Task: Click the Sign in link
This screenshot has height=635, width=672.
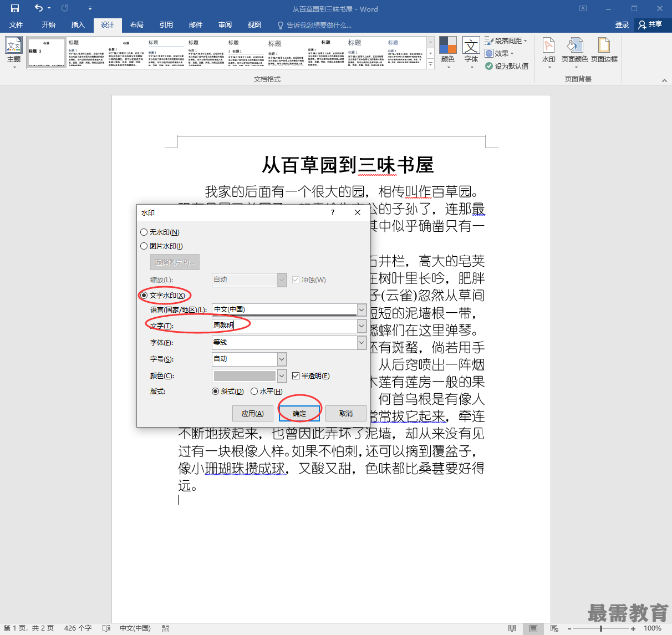Action: coord(622,25)
